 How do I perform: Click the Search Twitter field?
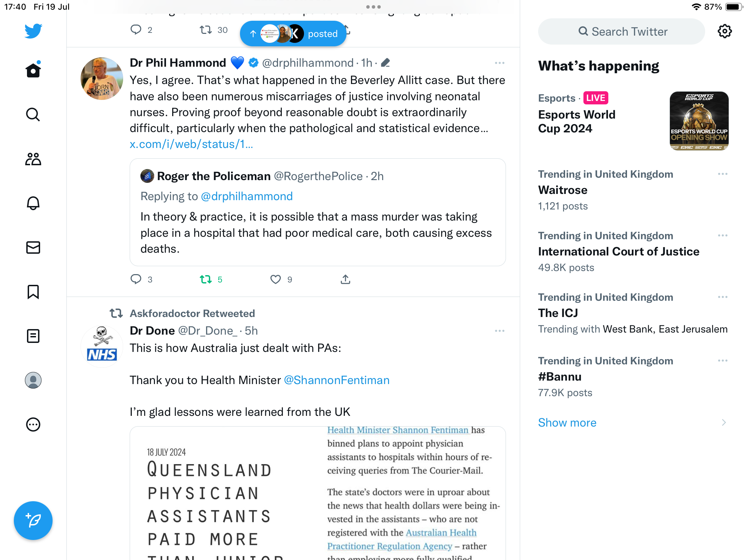click(621, 31)
